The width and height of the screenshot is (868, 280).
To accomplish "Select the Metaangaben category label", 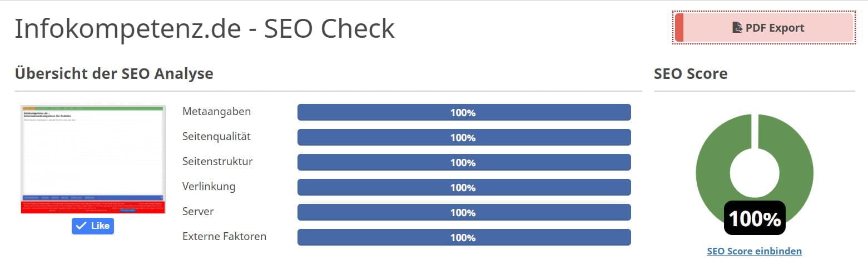I will 216,112.
